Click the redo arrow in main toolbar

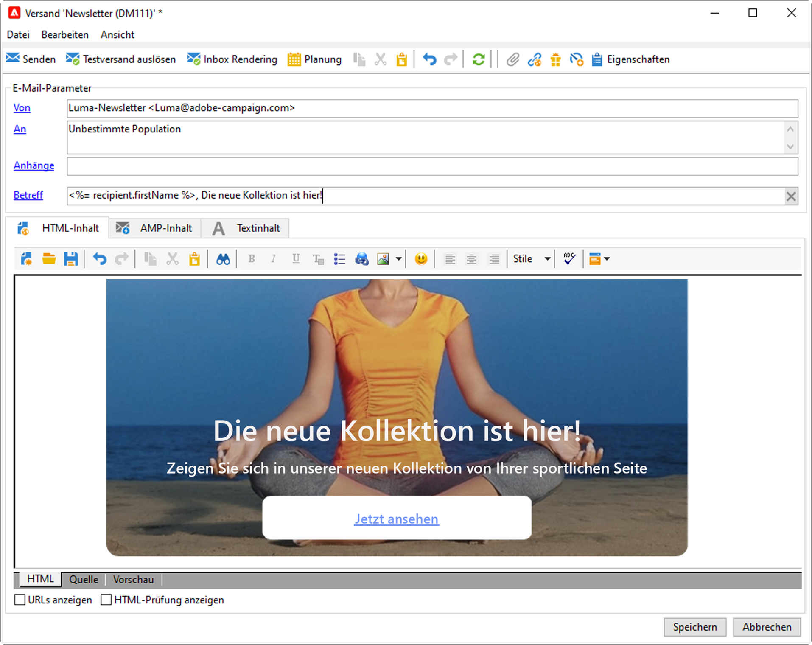coord(451,59)
